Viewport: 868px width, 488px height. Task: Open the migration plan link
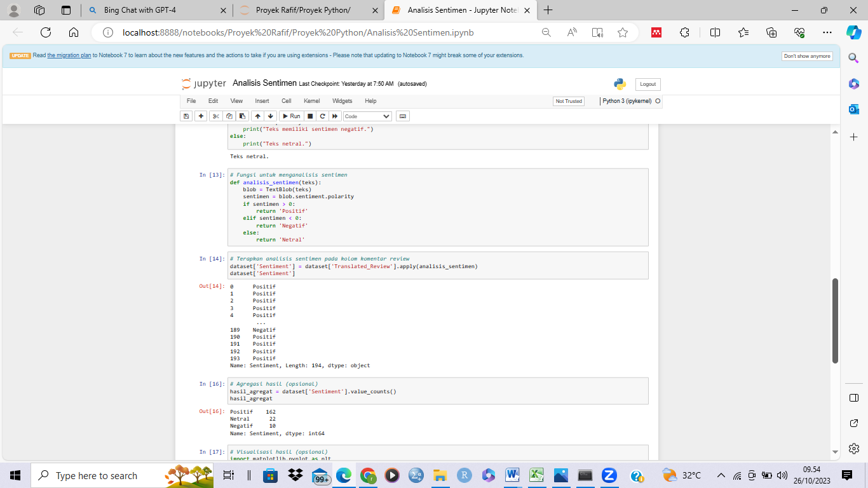[x=69, y=56]
